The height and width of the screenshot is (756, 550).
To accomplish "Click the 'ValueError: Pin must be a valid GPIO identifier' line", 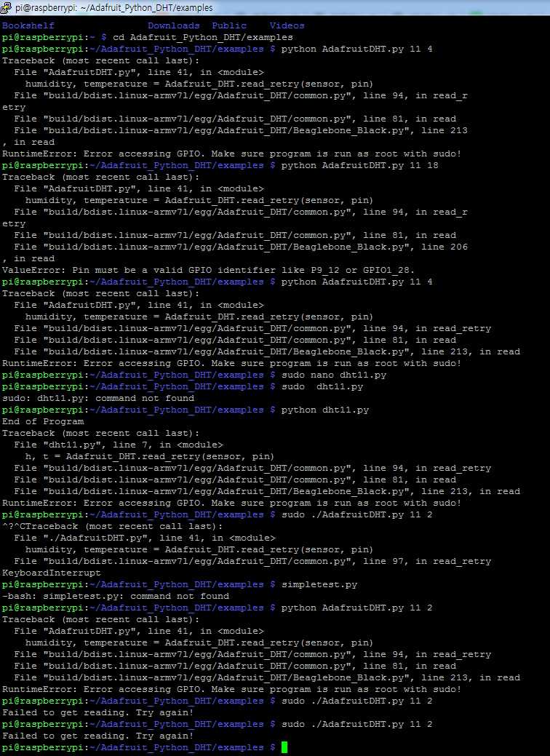I will coord(208,270).
